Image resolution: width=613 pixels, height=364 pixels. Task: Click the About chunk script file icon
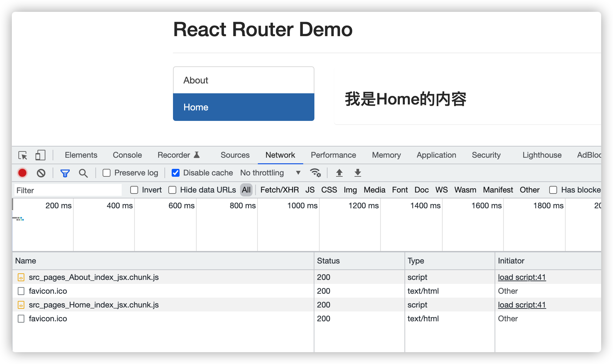(x=21, y=277)
